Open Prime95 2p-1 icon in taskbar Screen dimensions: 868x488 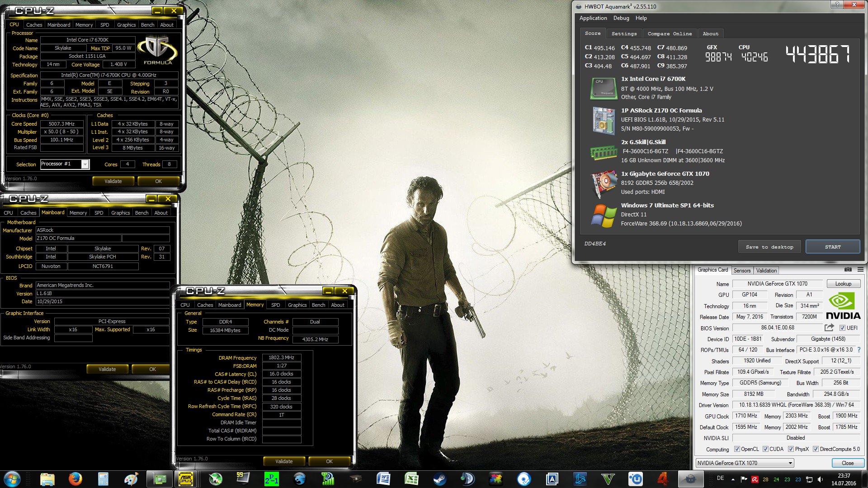(272, 479)
